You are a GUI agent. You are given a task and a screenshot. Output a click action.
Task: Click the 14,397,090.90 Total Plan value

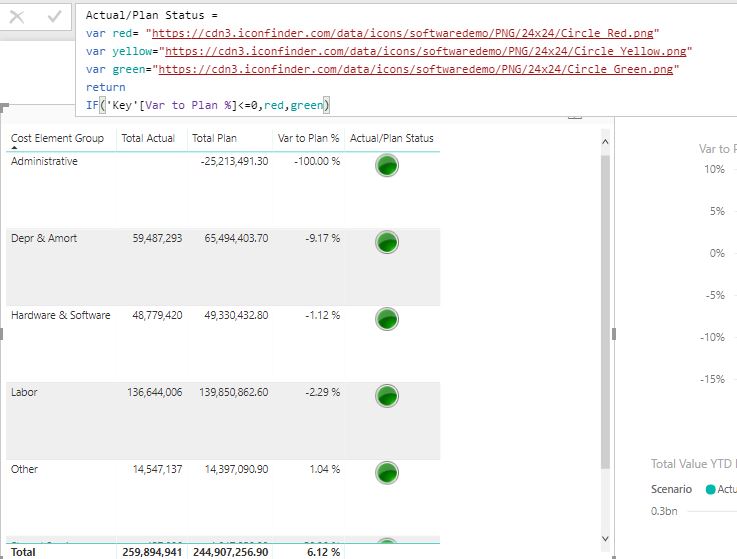pos(236,469)
